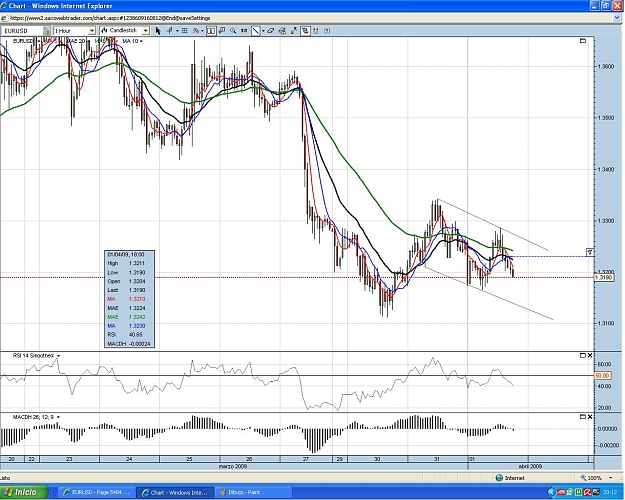Close the RSI indicator panel

[x=590, y=355]
